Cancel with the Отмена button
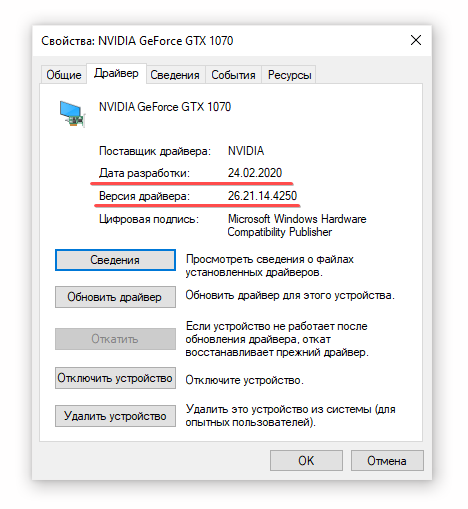Viewport: 468px width, 509px height. [387, 461]
